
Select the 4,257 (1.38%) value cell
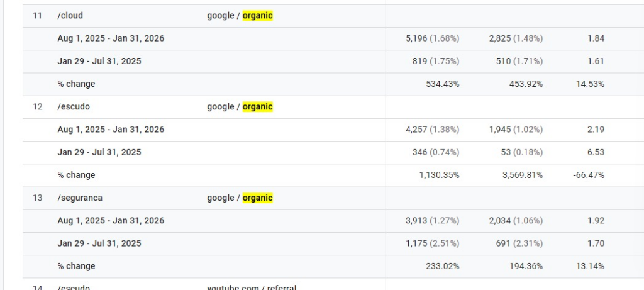(433, 130)
